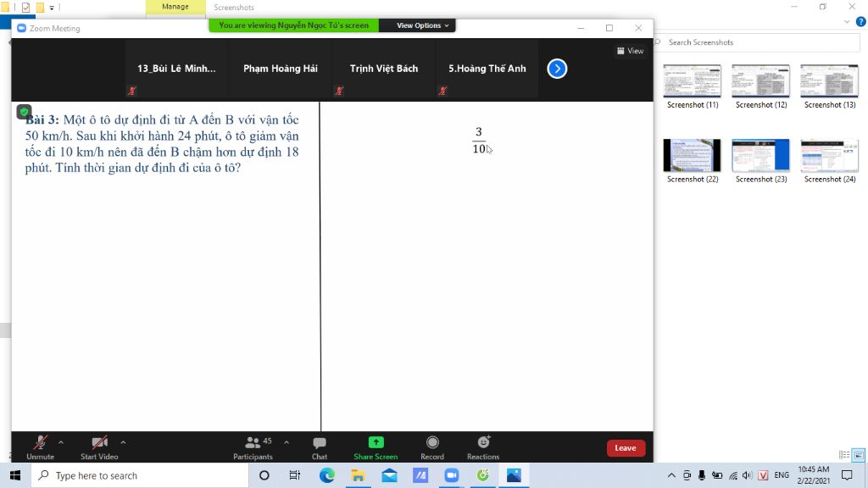Click the green encryption shield icon
This screenshot has width=868, height=488.
[24, 112]
